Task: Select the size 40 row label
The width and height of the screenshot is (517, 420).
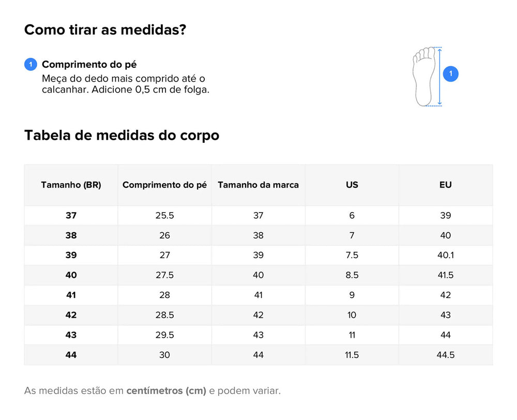Action: tap(71, 275)
